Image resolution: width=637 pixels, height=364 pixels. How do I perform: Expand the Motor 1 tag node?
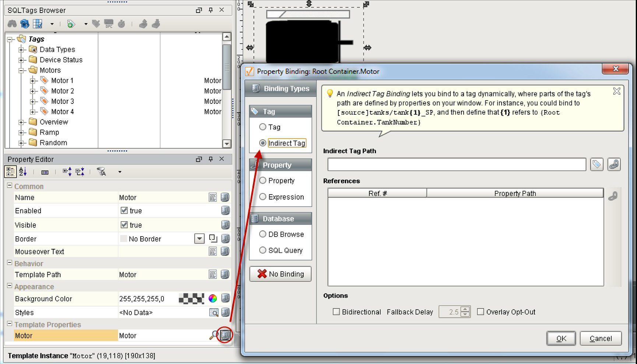[33, 80]
